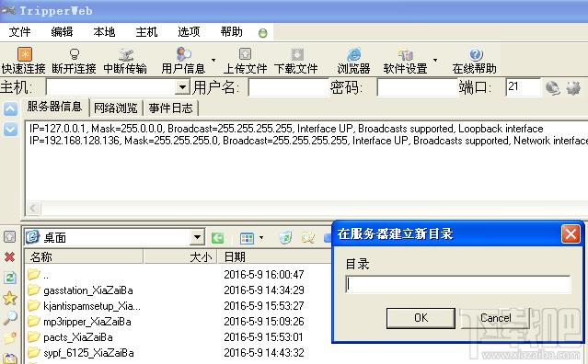The height and width of the screenshot is (364, 588).
Task: Click the magnifying glass search icon in sidebar
Action: [10, 317]
